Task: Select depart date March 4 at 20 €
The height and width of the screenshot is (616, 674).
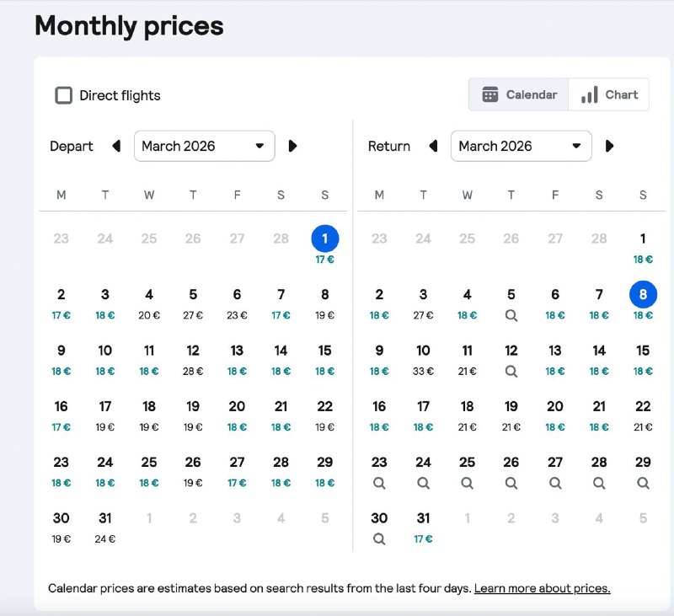Action: click(149, 303)
